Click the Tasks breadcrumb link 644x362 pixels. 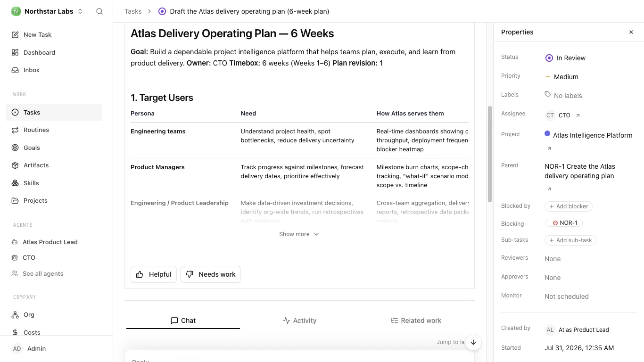coord(133,11)
